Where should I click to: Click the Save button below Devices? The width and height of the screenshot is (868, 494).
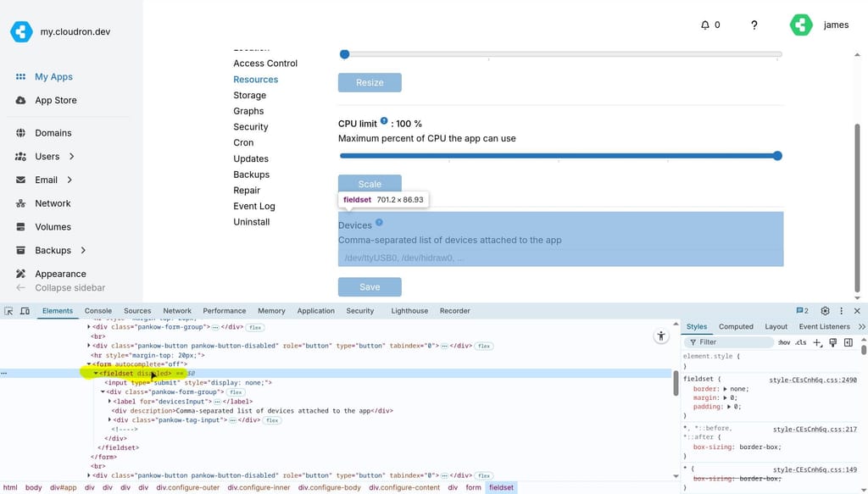370,287
